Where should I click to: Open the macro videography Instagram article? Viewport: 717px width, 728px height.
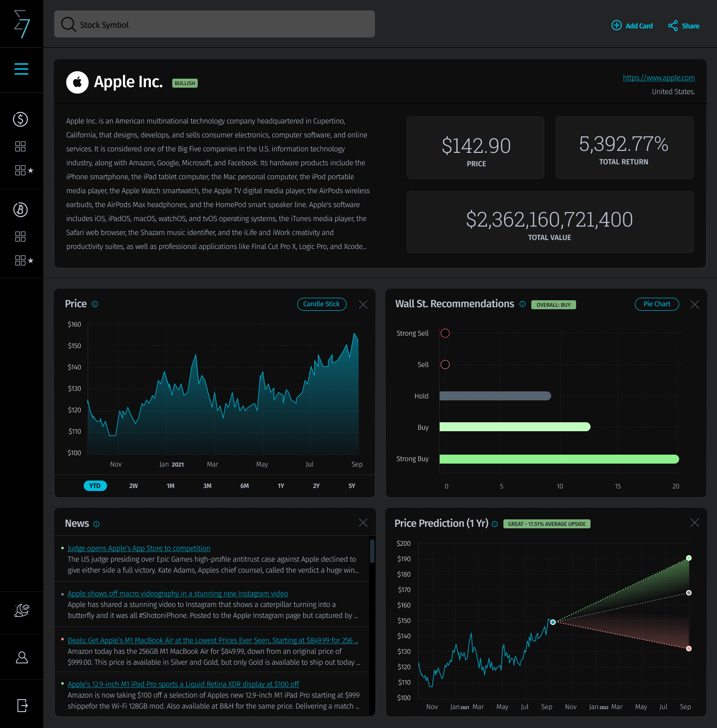coord(178,594)
